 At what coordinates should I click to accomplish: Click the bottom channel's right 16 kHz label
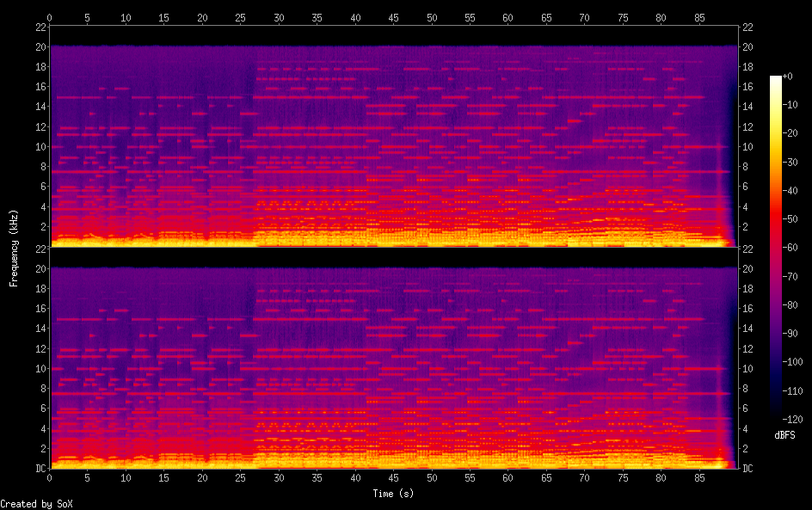(747, 309)
